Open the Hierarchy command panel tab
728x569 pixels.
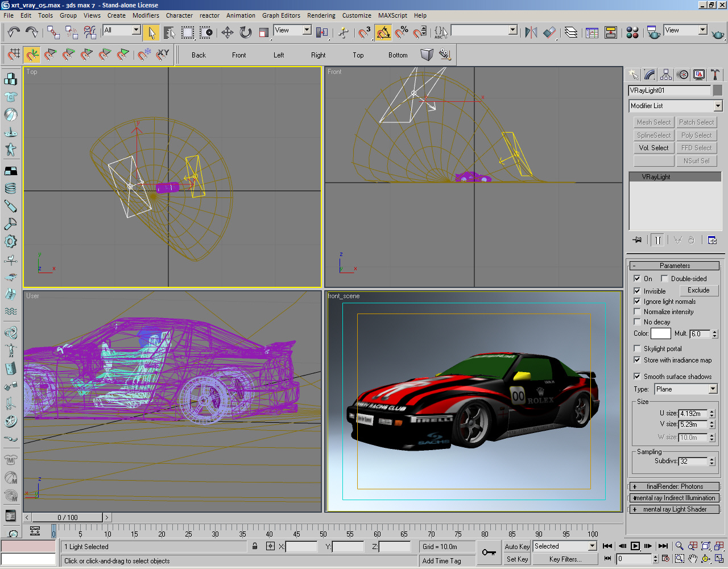tap(666, 75)
